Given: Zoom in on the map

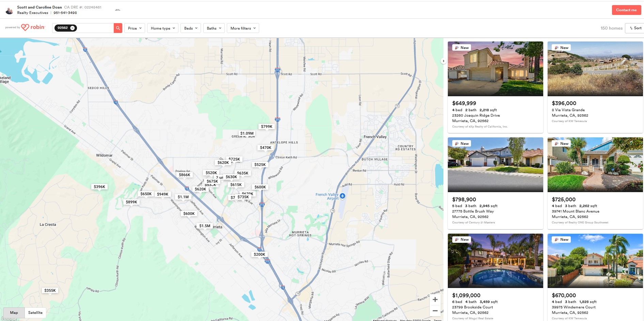Looking at the screenshot, I should 435,300.
